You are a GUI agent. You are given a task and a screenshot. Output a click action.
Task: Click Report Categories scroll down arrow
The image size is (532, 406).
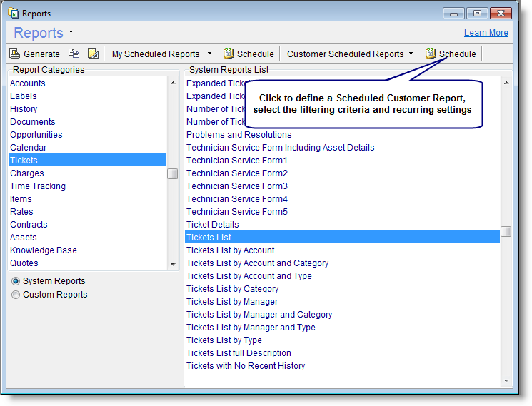tap(173, 264)
